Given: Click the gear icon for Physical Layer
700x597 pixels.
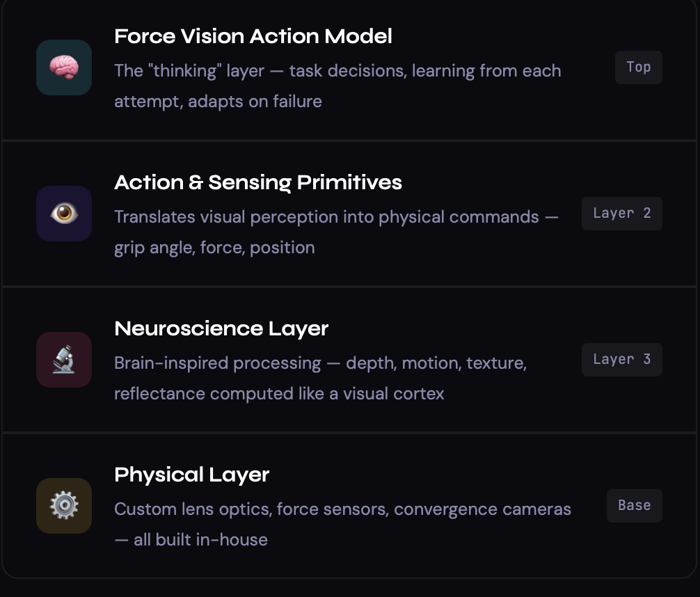Looking at the screenshot, I should (64, 506).
